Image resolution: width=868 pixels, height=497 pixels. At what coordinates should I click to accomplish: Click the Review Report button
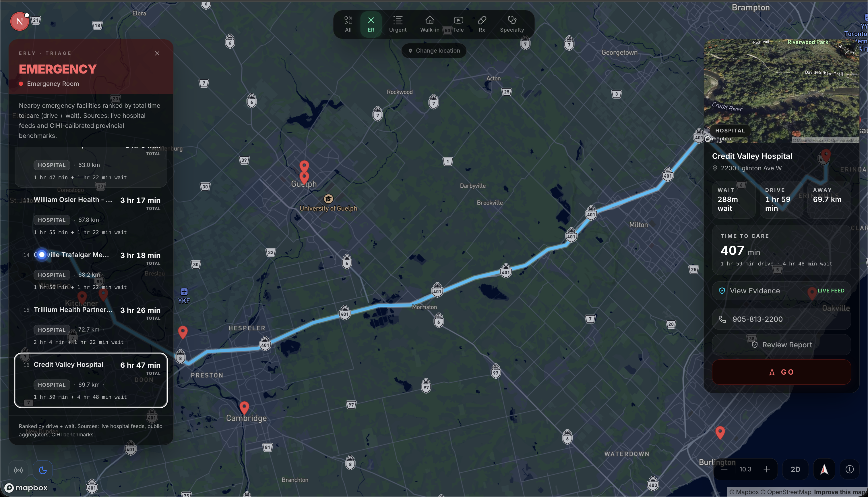(x=781, y=345)
